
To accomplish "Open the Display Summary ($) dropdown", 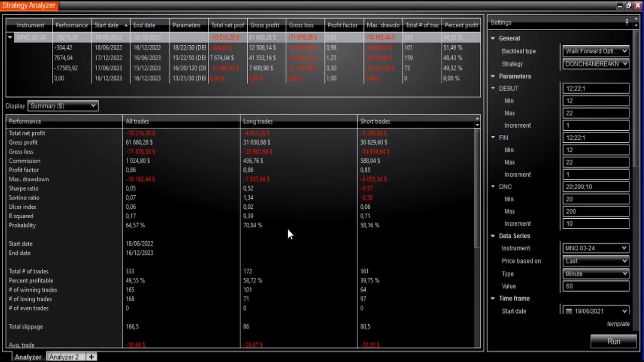I will [62, 106].
